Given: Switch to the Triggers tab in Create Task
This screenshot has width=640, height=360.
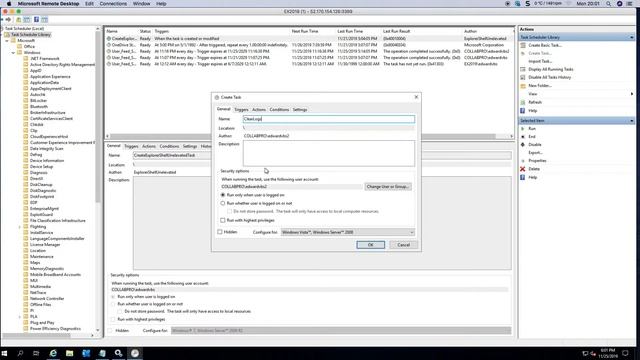Looking at the screenshot, I should (241, 110).
